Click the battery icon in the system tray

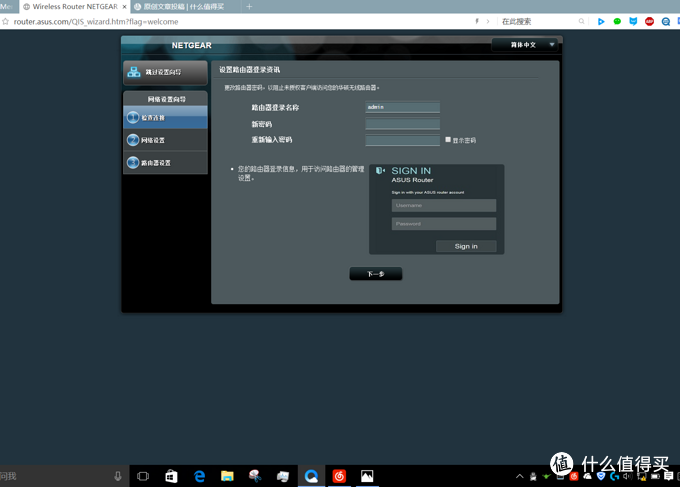pos(655,477)
